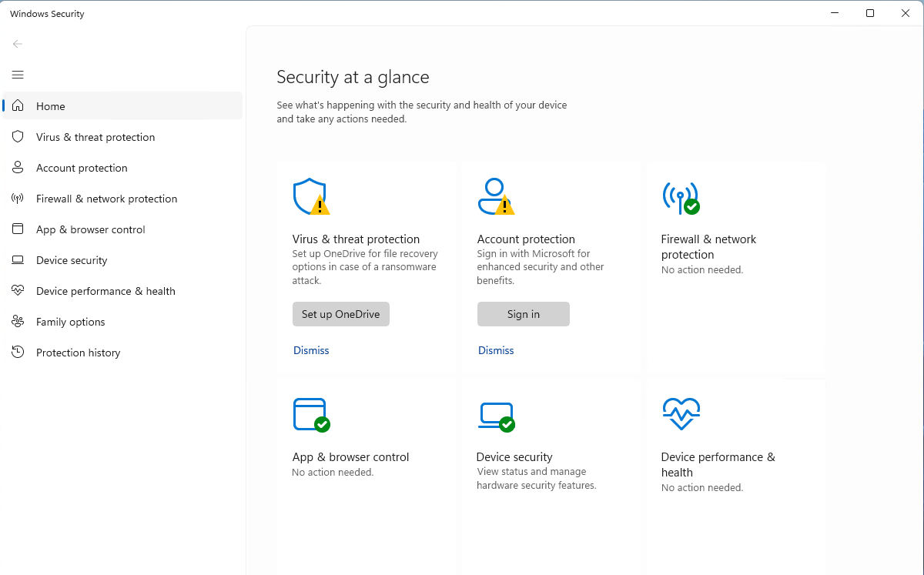
Task: Expand the hamburger navigation menu
Action: click(x=18, y=75)
